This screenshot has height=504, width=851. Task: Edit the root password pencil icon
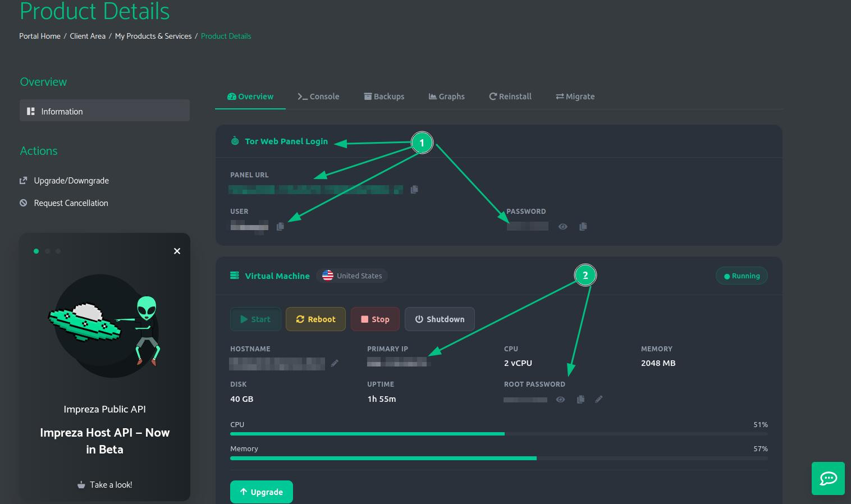click(599, 400)
